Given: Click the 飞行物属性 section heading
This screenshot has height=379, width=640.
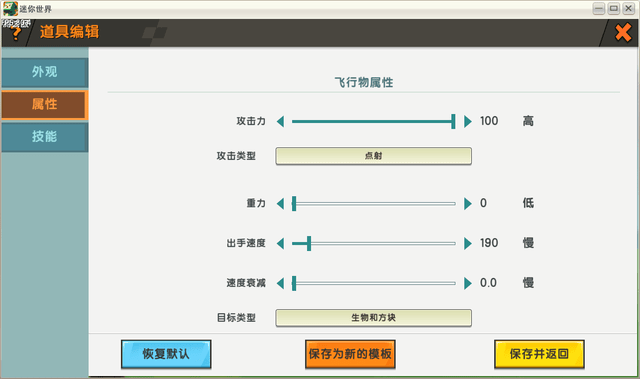Looking at the screenshot, I should click(x=364, y=83).
